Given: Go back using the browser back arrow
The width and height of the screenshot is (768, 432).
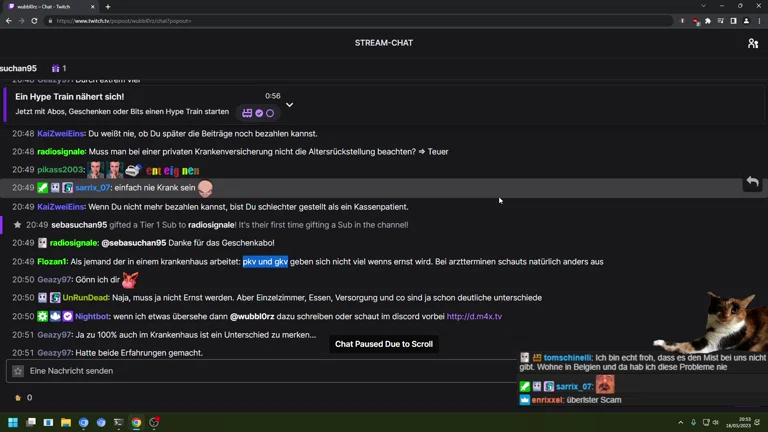Looking at the screenshot, I should tap(9, 21).
